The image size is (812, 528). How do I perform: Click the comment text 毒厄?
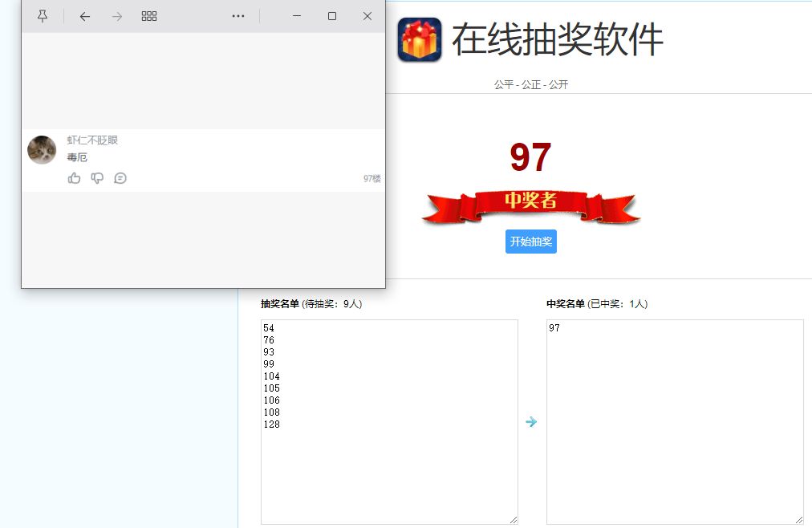coord(77,157)
